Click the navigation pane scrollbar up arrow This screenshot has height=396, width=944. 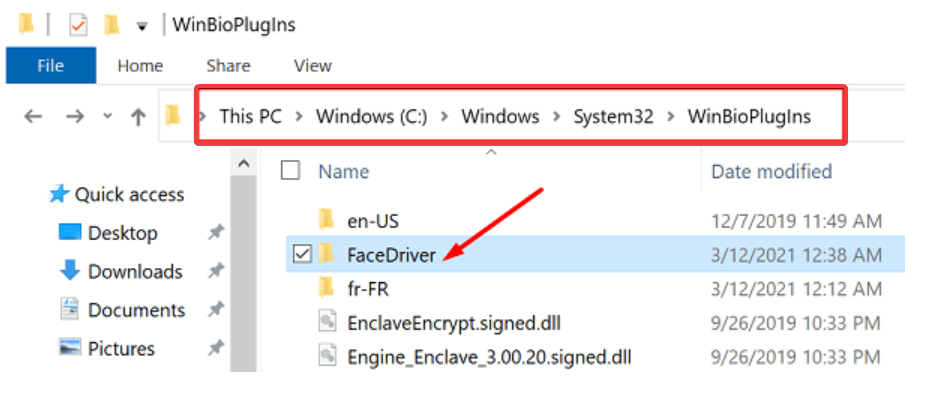click(243, 164)
